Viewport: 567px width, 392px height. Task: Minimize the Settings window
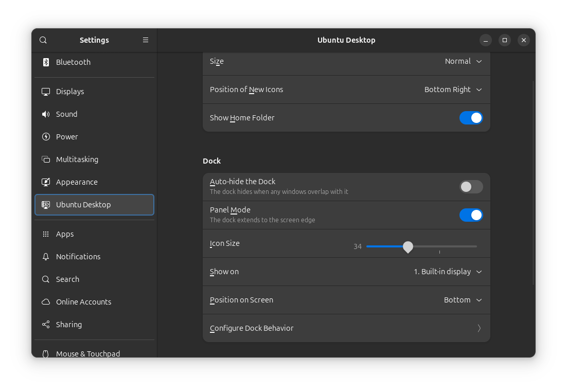pyautogui.click(x=486, y=40)
